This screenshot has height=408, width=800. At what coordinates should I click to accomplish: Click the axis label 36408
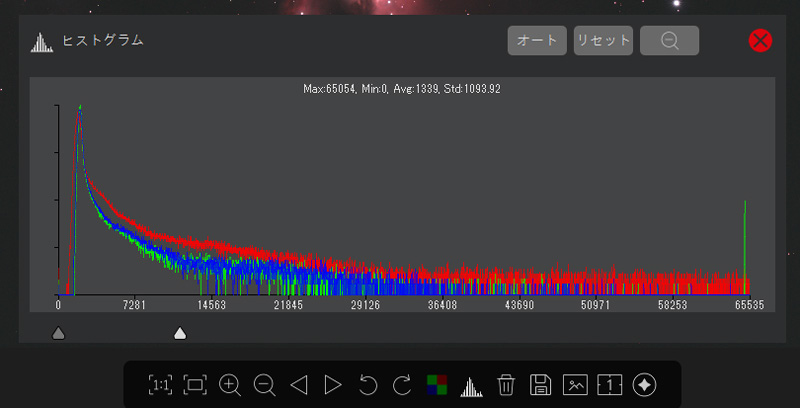coord(442,305)
